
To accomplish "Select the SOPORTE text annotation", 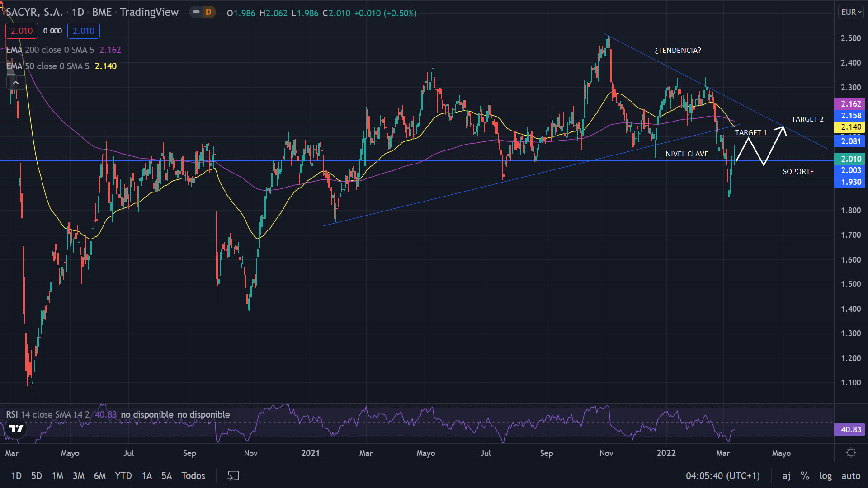I will coord(798,172).
